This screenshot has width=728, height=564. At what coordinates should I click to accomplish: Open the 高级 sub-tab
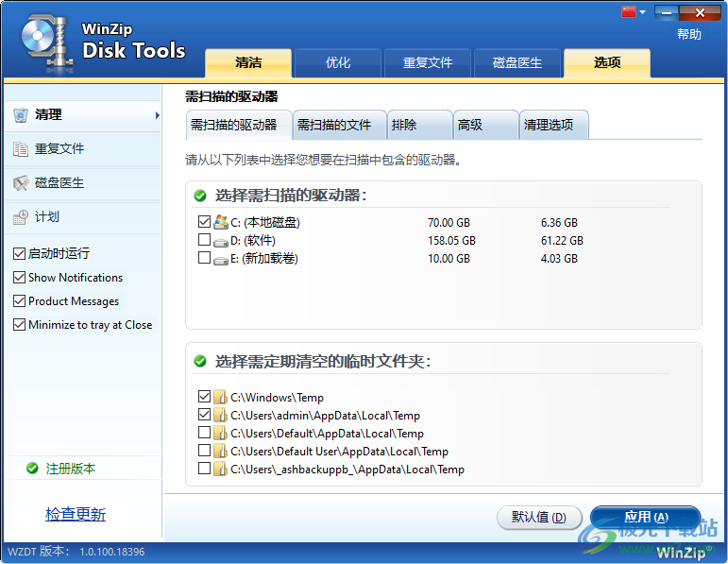pyautogui.click(x=485, y=125)
